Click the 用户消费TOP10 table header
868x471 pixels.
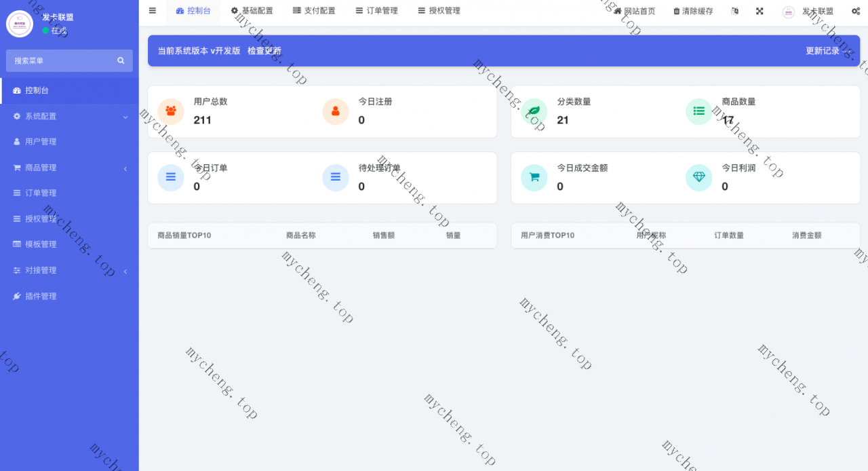pos(548,235)
